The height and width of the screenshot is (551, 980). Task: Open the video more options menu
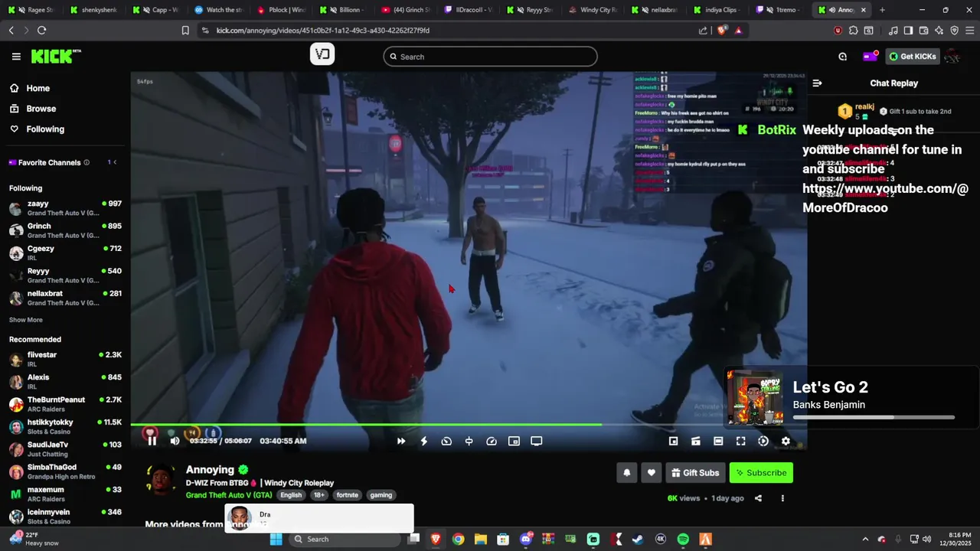pyautogui.click(x=782, y=498)
